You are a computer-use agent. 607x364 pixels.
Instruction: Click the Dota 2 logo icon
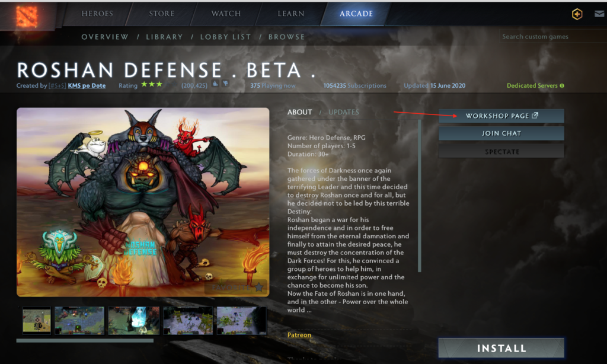point(27,16)
